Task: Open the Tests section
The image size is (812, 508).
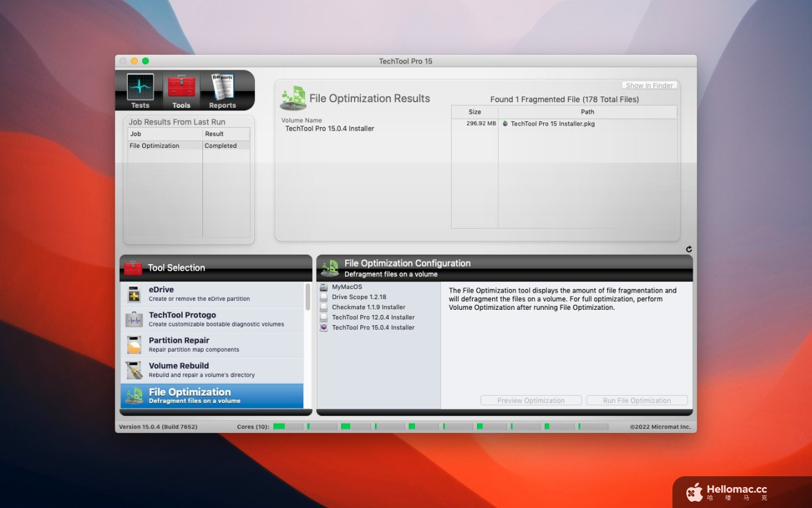Action: click(140, 91)
